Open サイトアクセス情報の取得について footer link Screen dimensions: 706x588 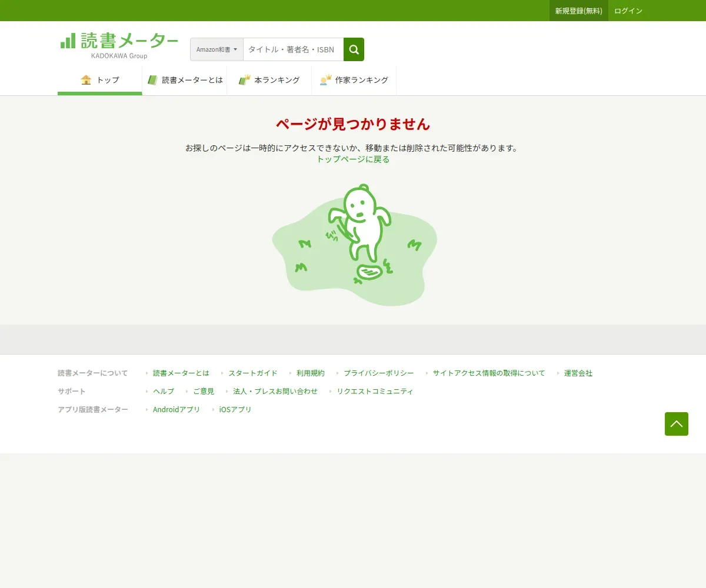pos(489,373)
